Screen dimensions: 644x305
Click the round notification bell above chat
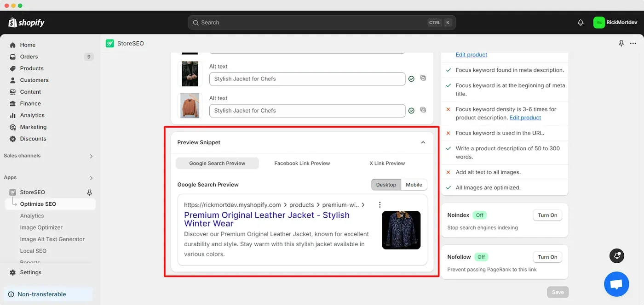pos(616,256)
